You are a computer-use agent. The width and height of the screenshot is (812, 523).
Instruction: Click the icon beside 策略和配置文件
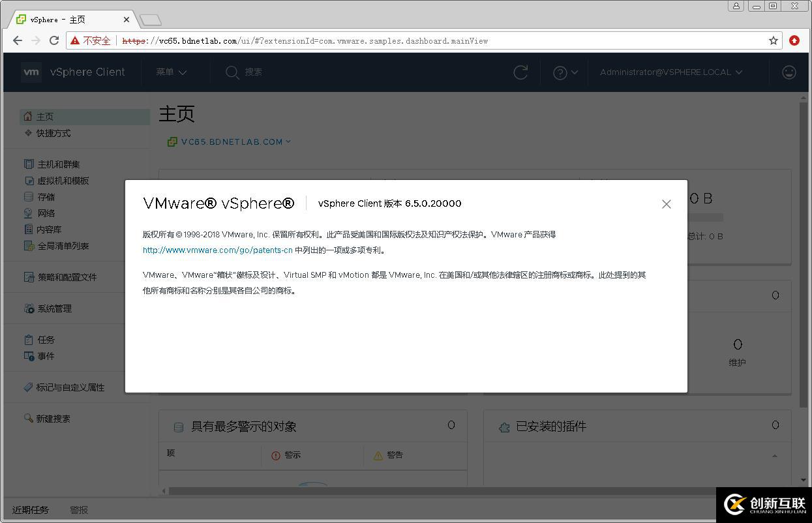coord(29,277)
